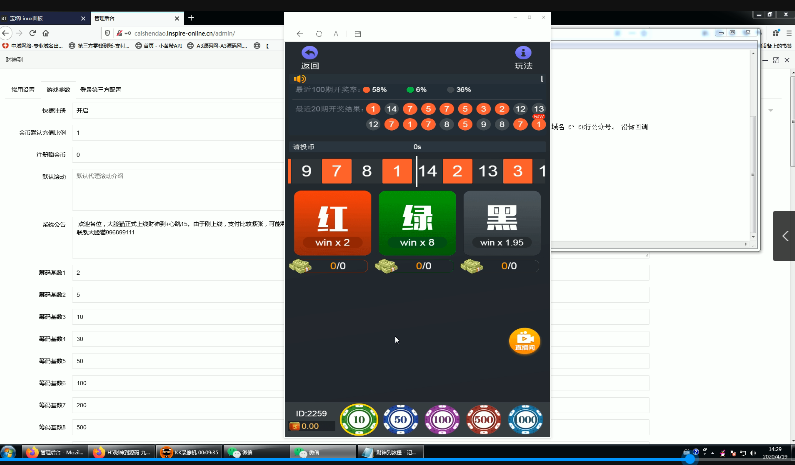Select the red 500 chip
Image resolution: width=795 pixels, height=465 pixels.
[483, 420]
